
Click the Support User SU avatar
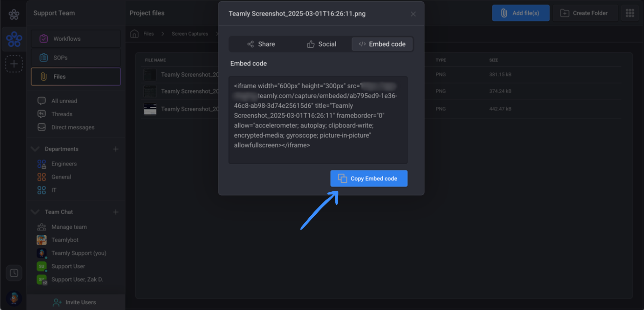(x=42, y=266)
